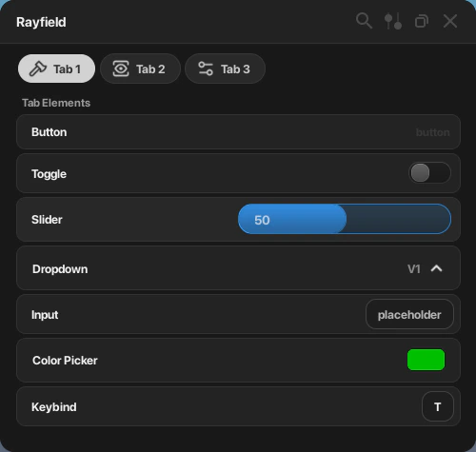Screen dimensions: 476x452
Task: Close the Rayfield window
Action: click(x=450, y=21)
